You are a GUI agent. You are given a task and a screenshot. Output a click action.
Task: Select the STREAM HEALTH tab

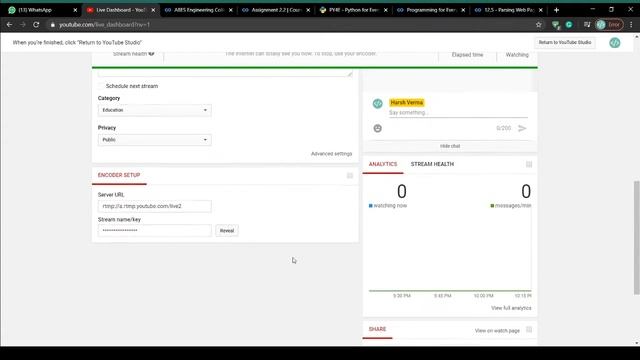point(432,164)
